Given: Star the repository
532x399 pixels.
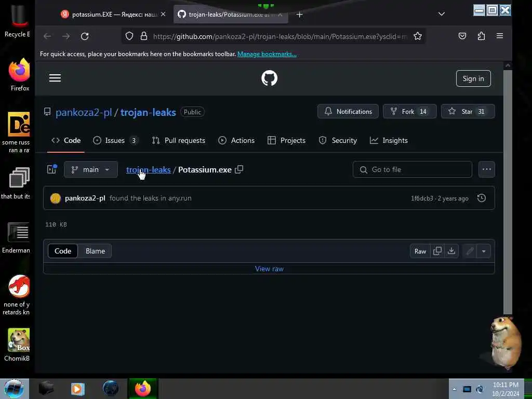Looking at the screenshot, I should [x=468, y=111].
